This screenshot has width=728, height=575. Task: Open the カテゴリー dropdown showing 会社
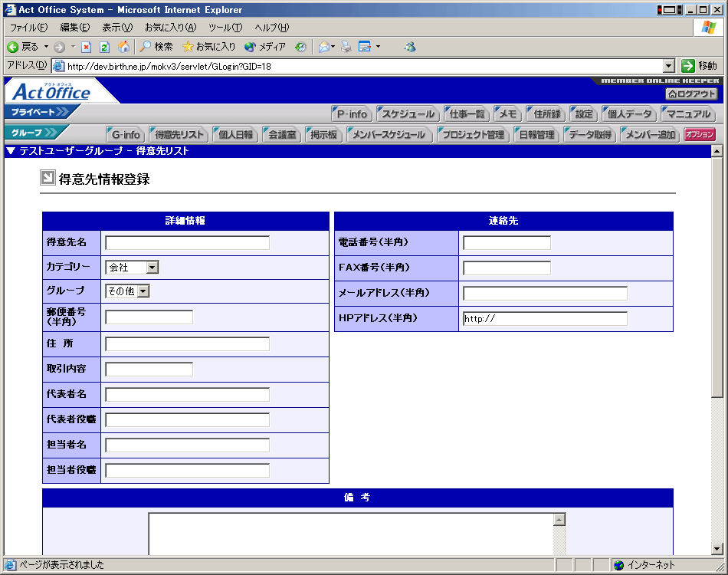[152, 268]
